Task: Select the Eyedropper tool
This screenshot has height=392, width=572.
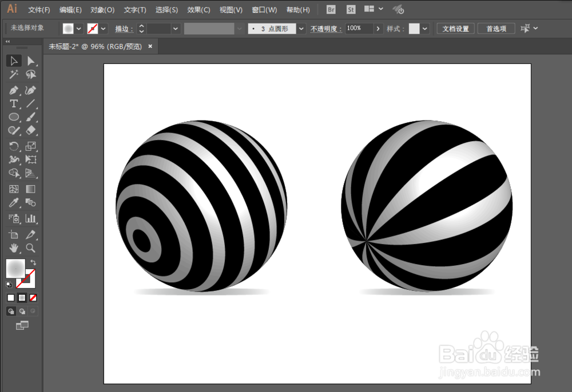Action: 14,202
